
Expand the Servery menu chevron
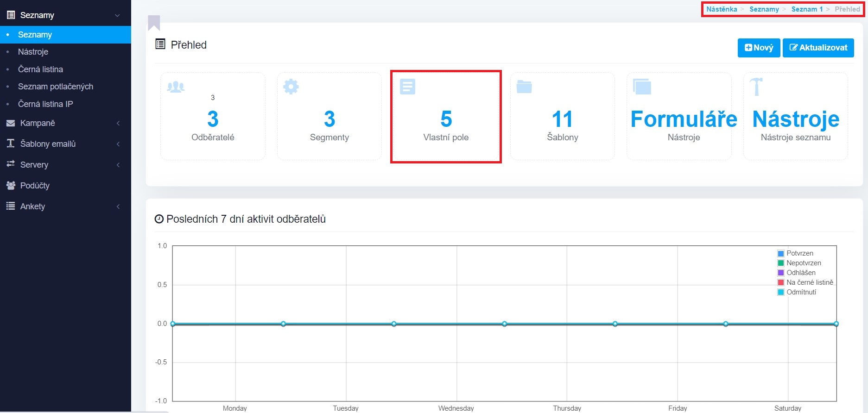click(118, 165)
